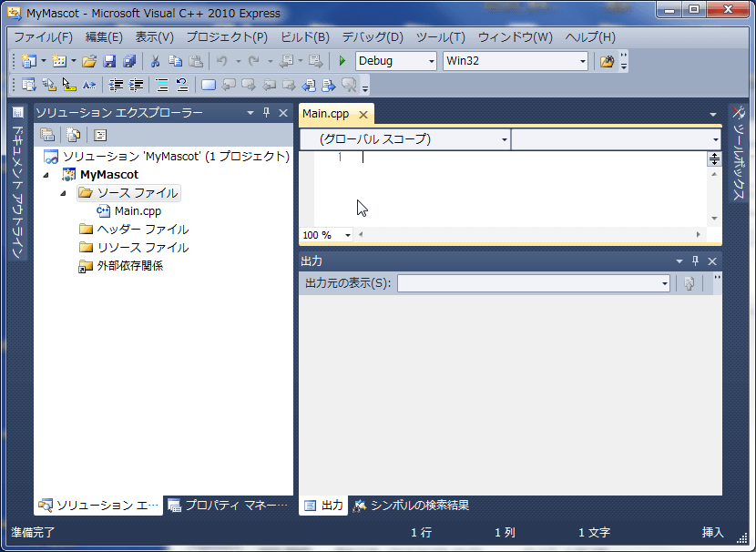Toggle Show All Files in Solution Explorer
Screen dimensions: 756x552
point(73,135)
